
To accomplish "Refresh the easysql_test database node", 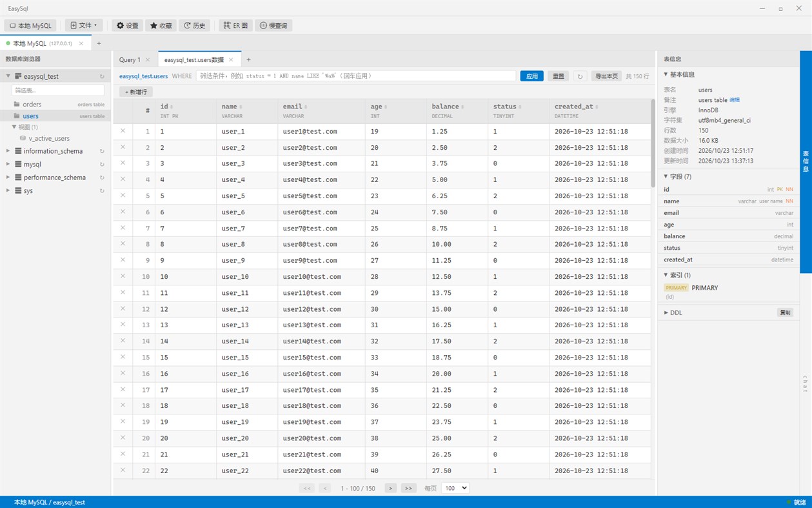I will coord(102,76).
